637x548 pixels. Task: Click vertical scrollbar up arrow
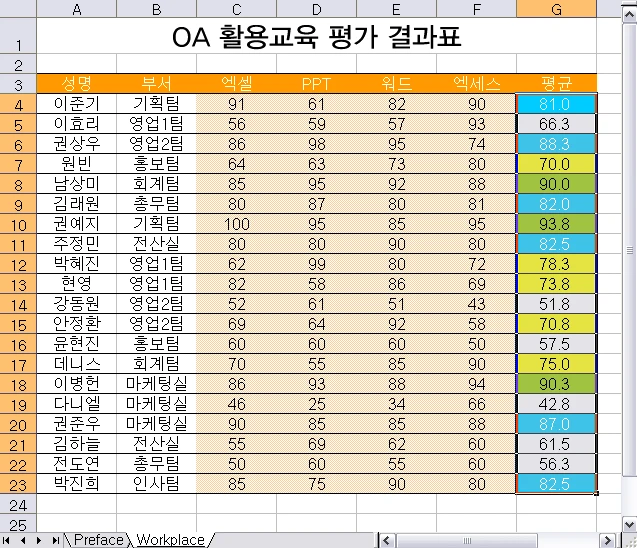(630, 15)
